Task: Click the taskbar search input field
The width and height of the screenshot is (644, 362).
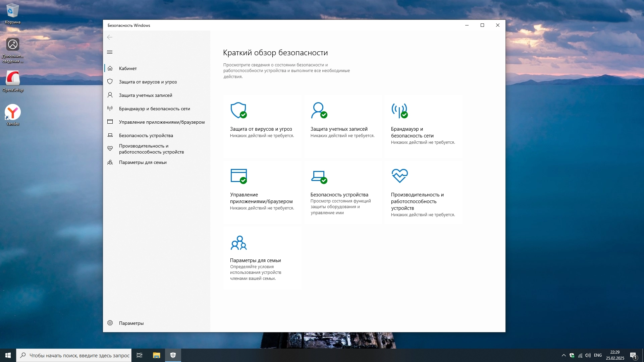Action: [x=79, y=355]
